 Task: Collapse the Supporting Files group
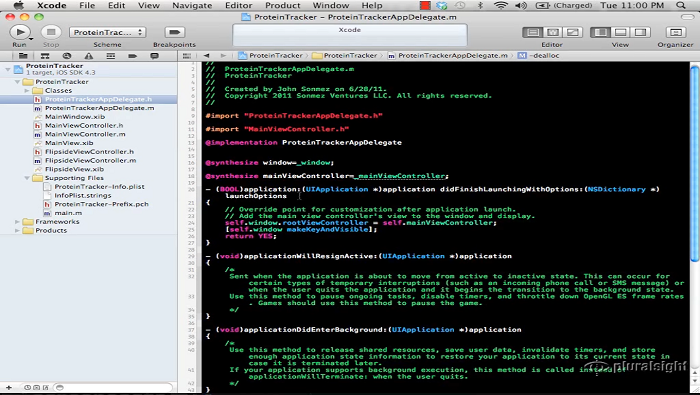[27, 178]
